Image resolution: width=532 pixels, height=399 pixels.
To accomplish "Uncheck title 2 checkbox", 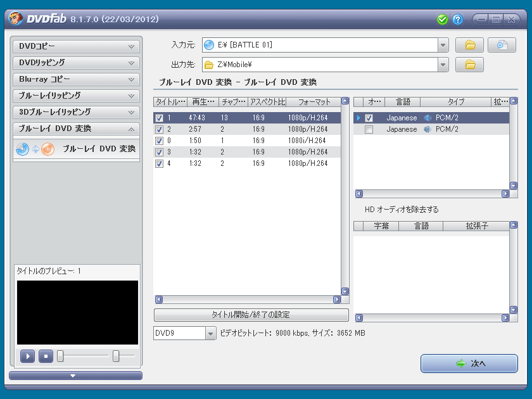I will coord(159,129).
